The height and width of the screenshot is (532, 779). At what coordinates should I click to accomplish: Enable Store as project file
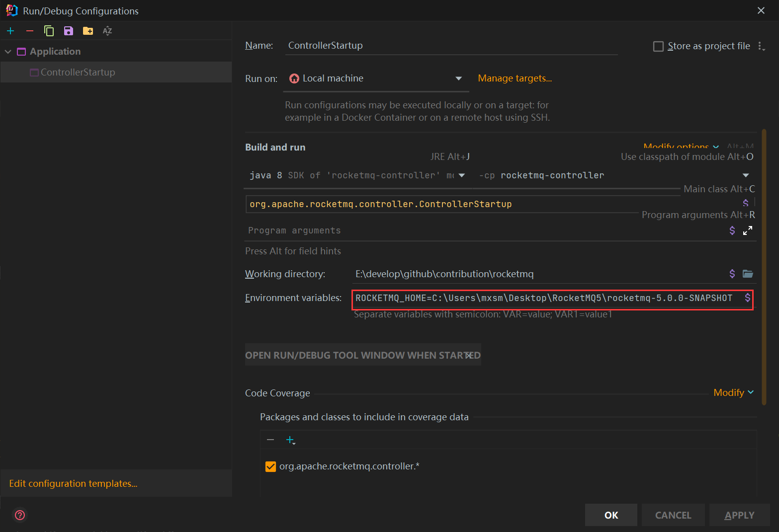coord(658,46)
